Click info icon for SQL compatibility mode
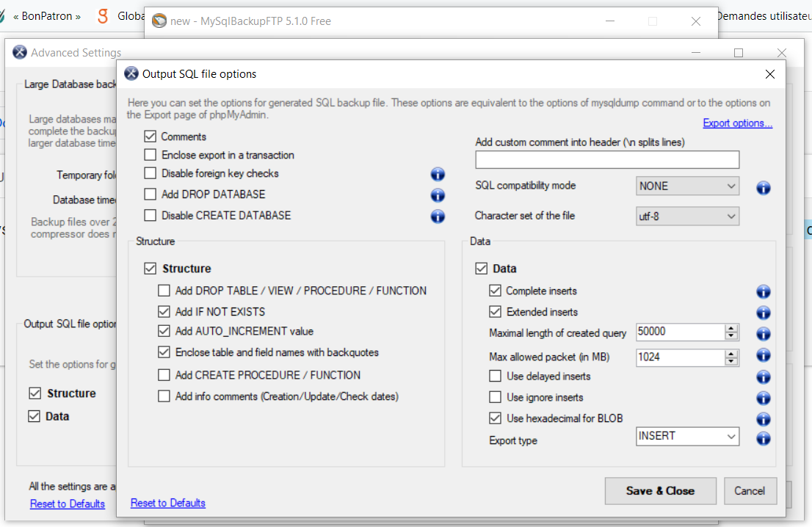 tap(763, 188)
